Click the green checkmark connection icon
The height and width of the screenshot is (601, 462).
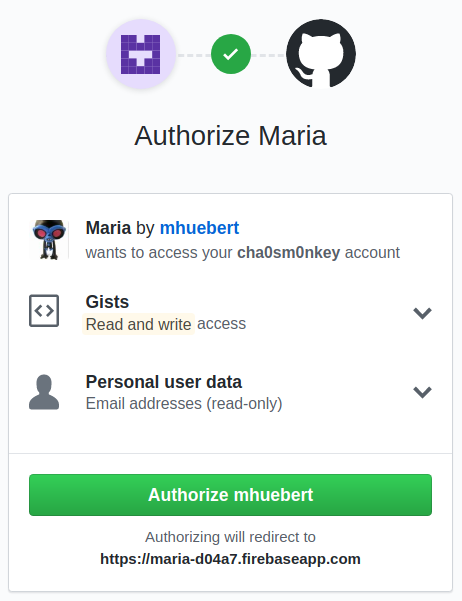click(231, 54)
